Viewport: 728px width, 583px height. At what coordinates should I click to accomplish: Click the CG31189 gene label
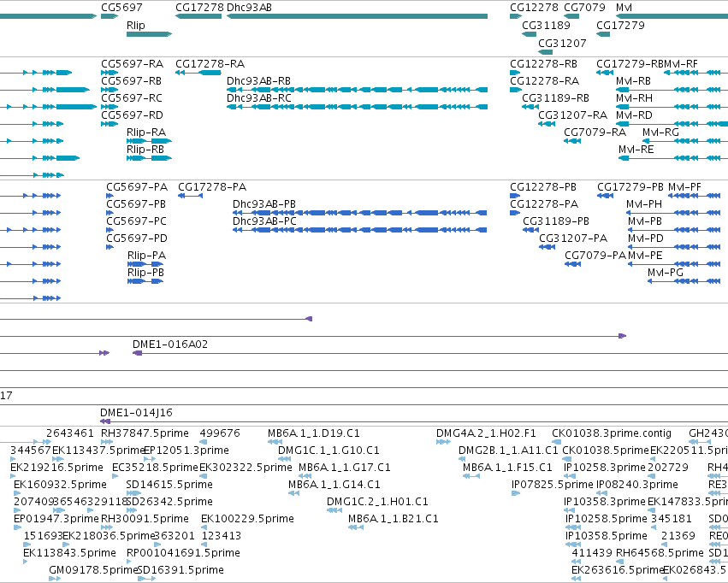[x=546, y=25]
